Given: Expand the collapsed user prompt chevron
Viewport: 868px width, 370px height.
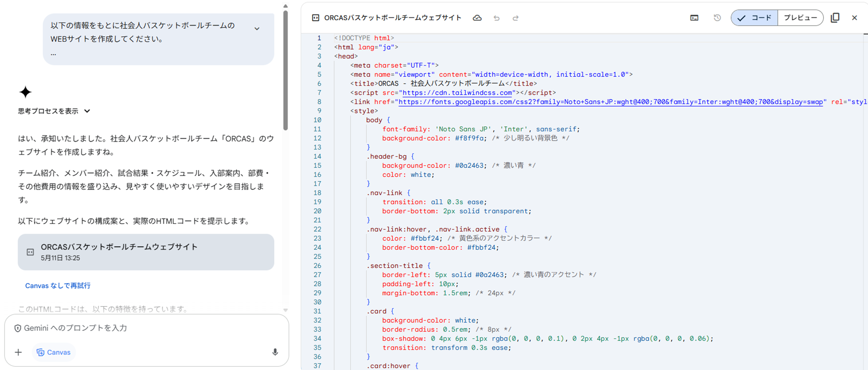Looking at the screenshot, I should tap(257, 29).
